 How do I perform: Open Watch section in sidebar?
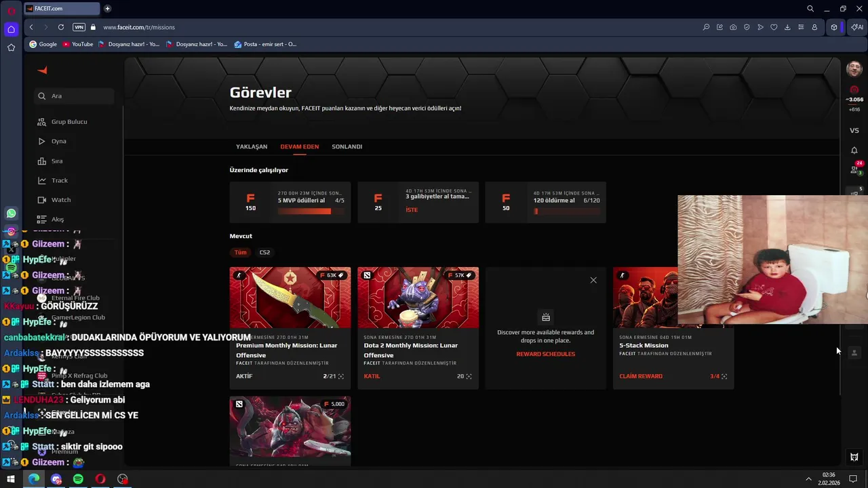coord(54,200)
